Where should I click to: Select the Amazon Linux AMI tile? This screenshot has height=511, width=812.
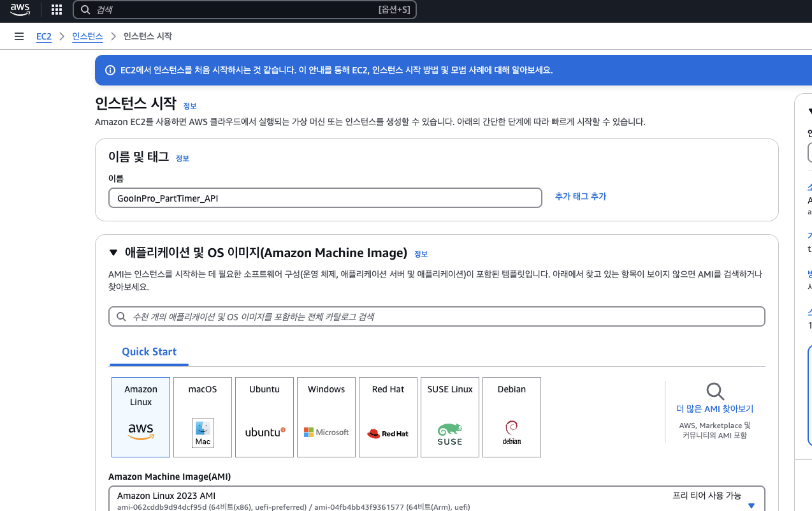pyautogui.click(x=141, y=417)
